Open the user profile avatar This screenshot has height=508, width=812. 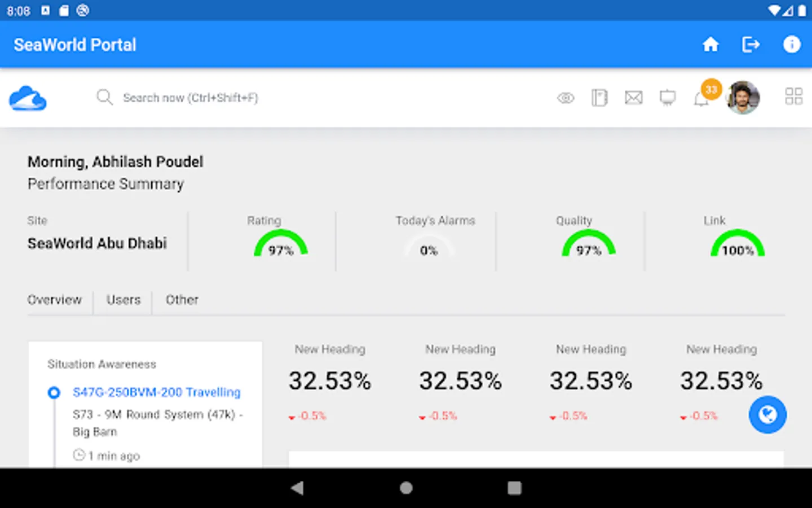(743, 97)
